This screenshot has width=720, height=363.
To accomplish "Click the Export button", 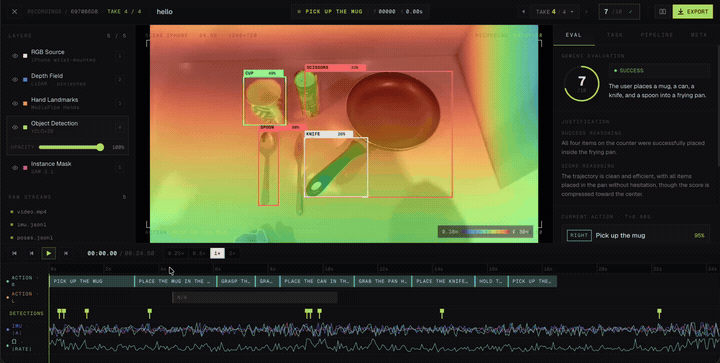I will pos(692,11).
